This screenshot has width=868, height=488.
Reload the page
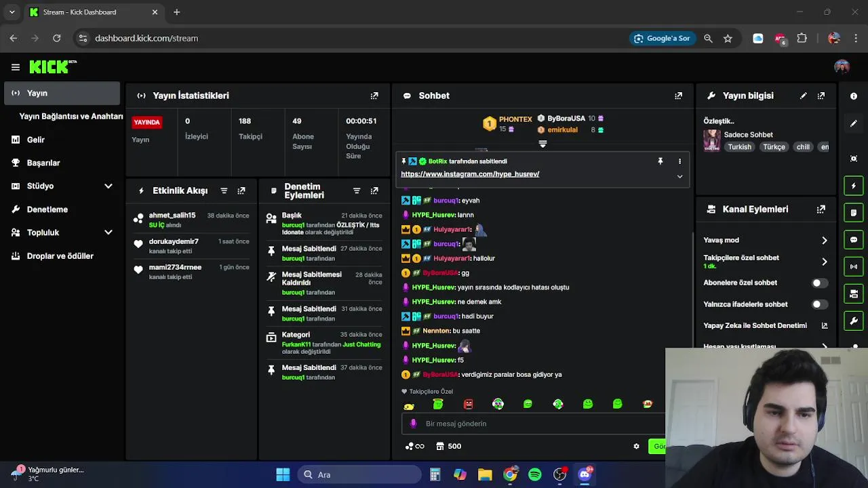coord(57,39)
